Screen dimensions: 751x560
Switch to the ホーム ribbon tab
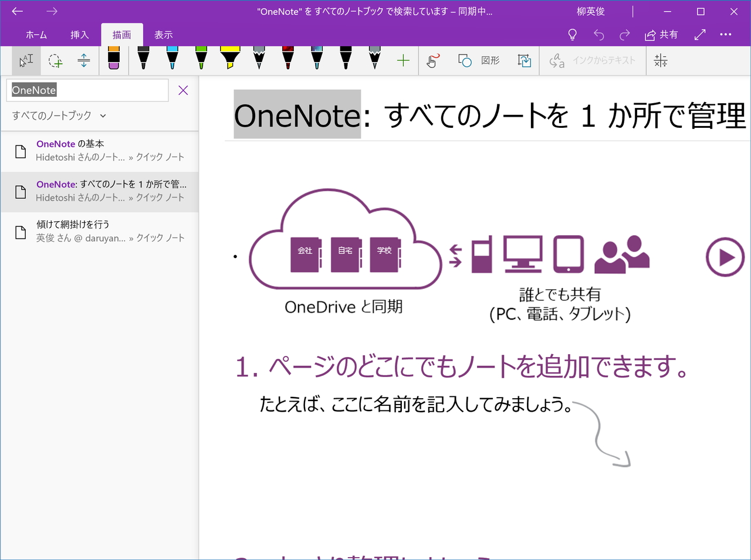click(36, 35)
